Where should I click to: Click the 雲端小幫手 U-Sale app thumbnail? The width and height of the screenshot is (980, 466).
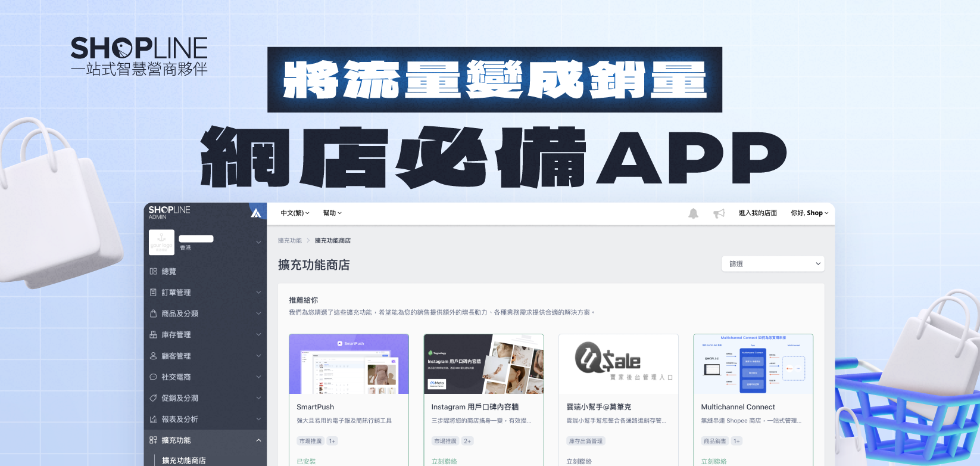point(619,364)
